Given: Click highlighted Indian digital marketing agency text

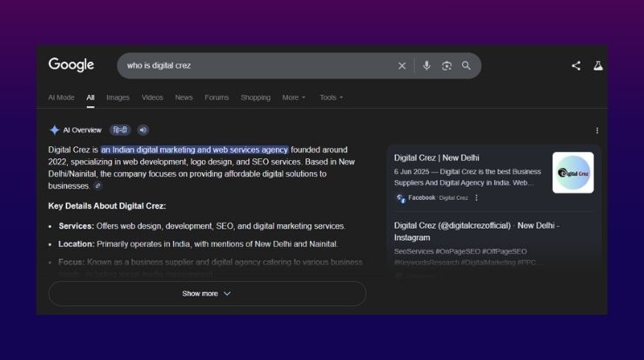Looking at the screenshot, I should [x=194, y=150].
